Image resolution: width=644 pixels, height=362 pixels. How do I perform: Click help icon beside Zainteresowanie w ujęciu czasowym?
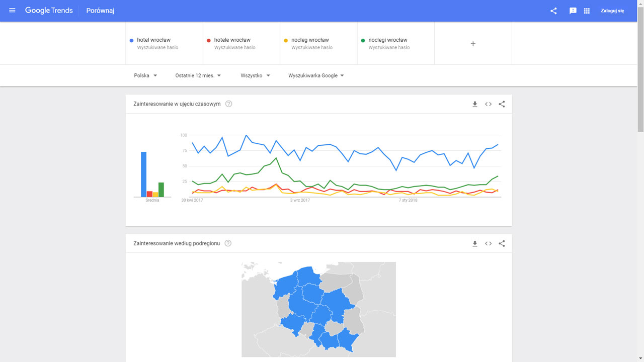coord(228,104)
